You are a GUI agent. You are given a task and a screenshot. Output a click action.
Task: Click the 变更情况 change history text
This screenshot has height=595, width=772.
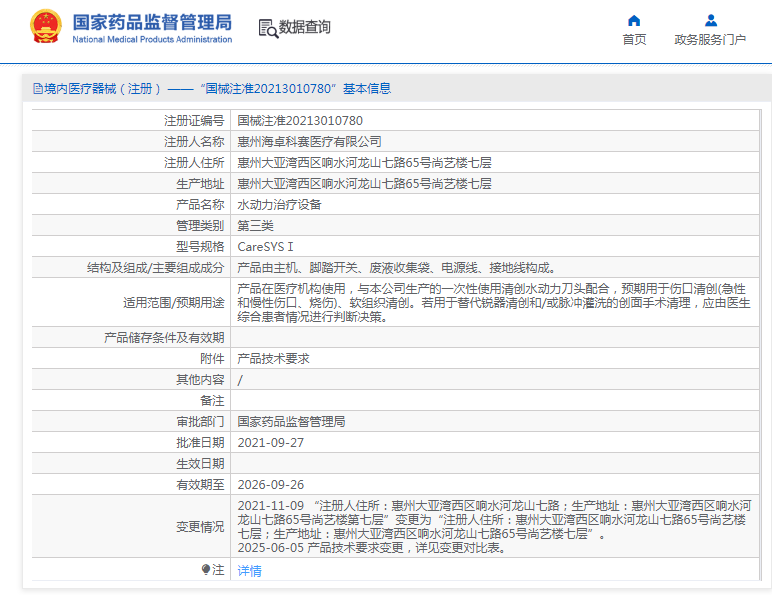[x=494, y=527]
